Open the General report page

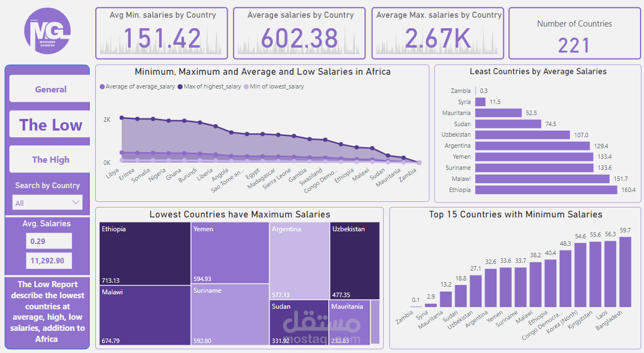coord(50,89)
